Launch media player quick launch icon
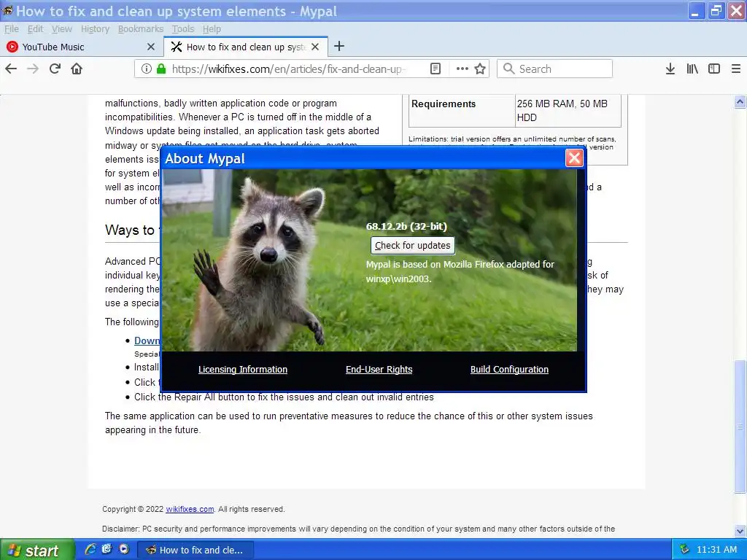This screenshot has height=560, width=747. pyautogui.click(x=124, y=549)
